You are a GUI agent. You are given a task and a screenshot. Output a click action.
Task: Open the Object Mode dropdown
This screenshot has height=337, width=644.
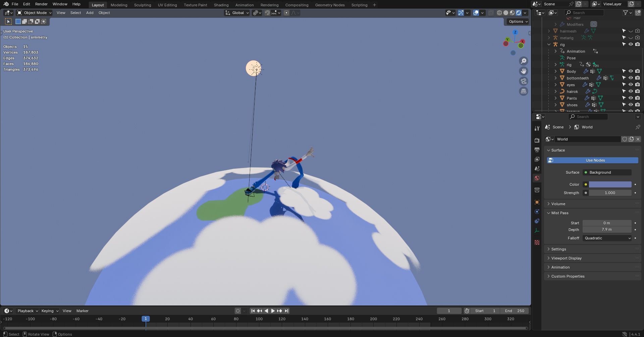point(35,13)
